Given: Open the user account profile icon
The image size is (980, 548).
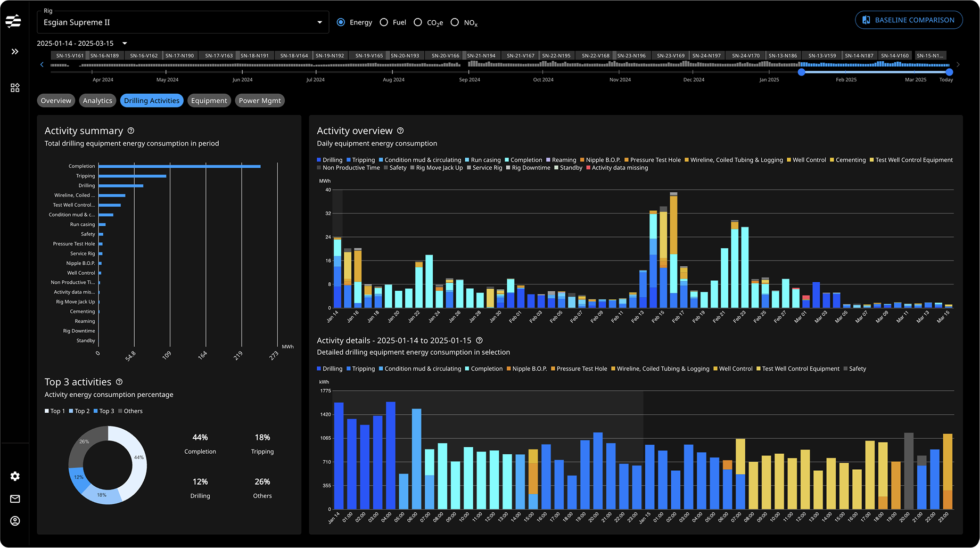Looking at the screenshot, I should coord(15,521).
